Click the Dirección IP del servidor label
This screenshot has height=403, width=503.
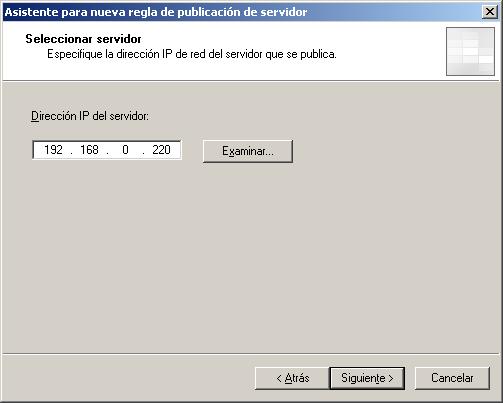[90, 116]
